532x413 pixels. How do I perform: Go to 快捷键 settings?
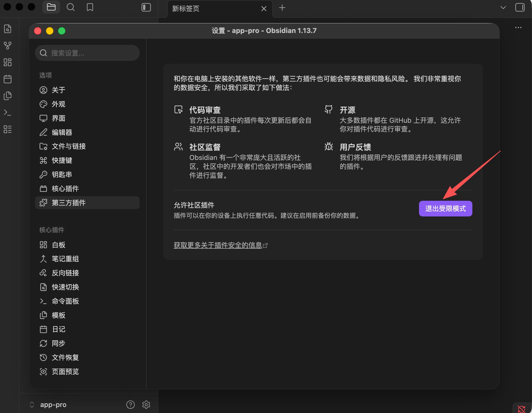pyautogui.click(x=87, y=160)
